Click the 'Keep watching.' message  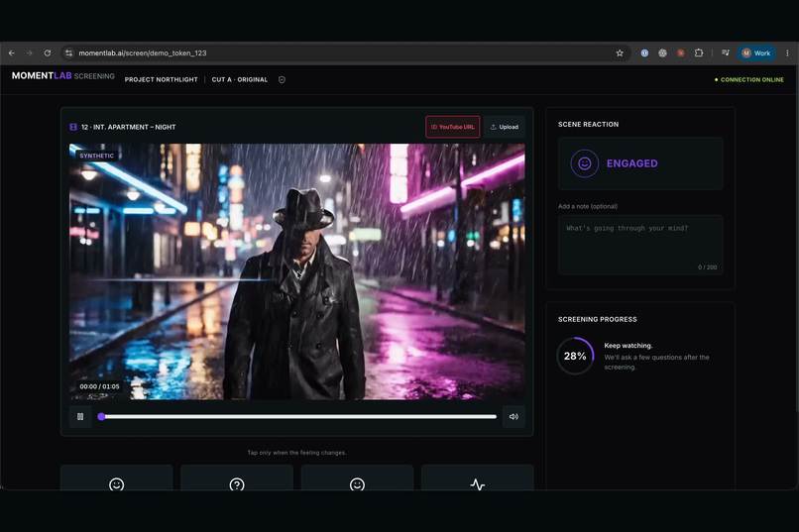tap(628, 345)
